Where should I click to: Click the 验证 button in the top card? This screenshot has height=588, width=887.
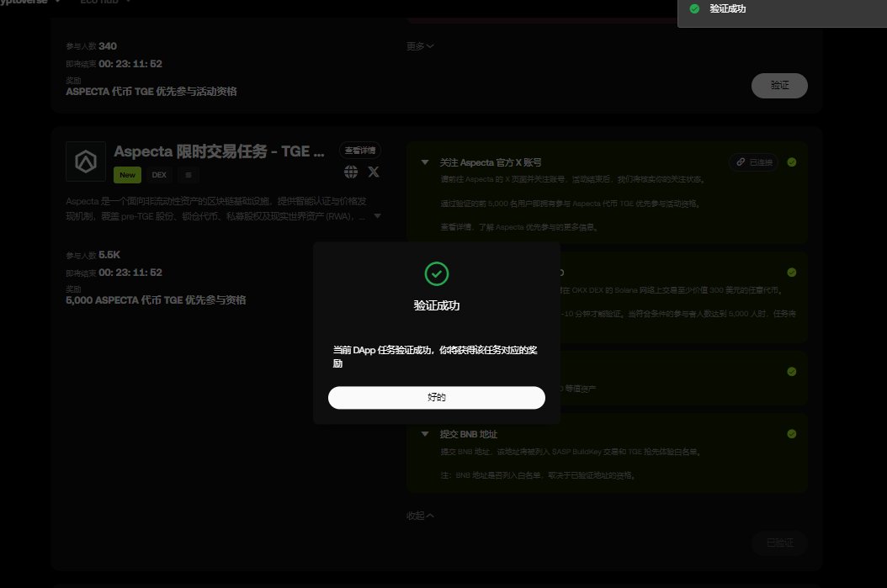[x=779, y=85]
